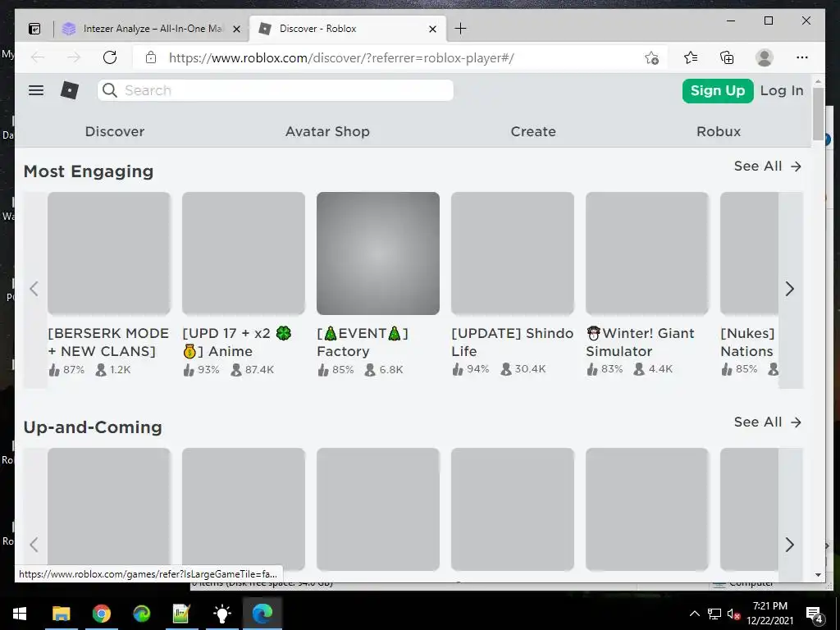The height and width of the screenshot is (630, 840).
Task: Click the page vertical scrollbar thumb
Action: point(818,113)
